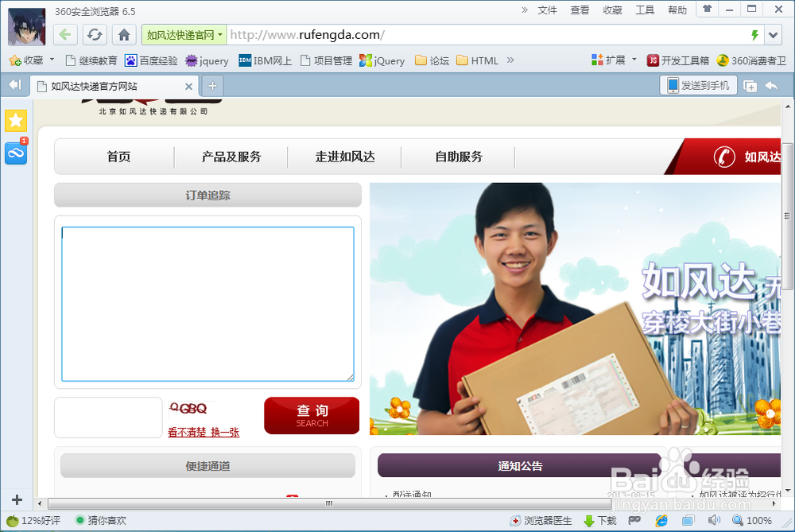Open 浏览器医生 in the status bar
This screenshot has width=795, height=532.
[541, 521]
